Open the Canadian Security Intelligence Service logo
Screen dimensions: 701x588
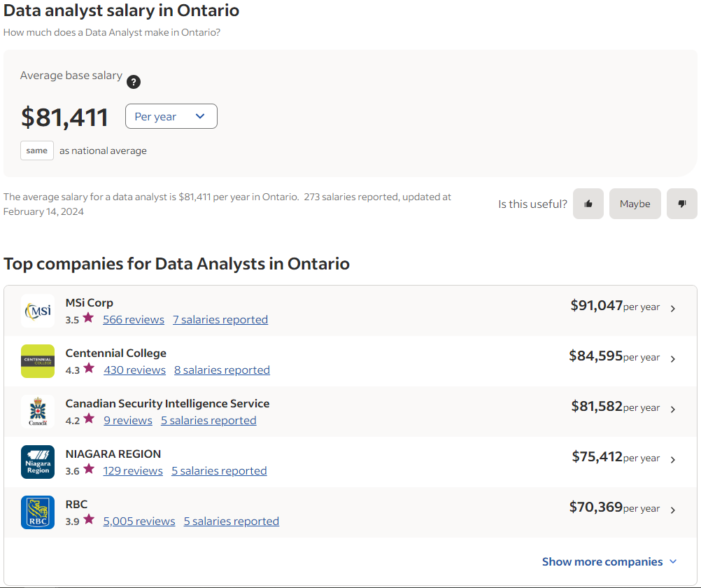tap(38, 411)
